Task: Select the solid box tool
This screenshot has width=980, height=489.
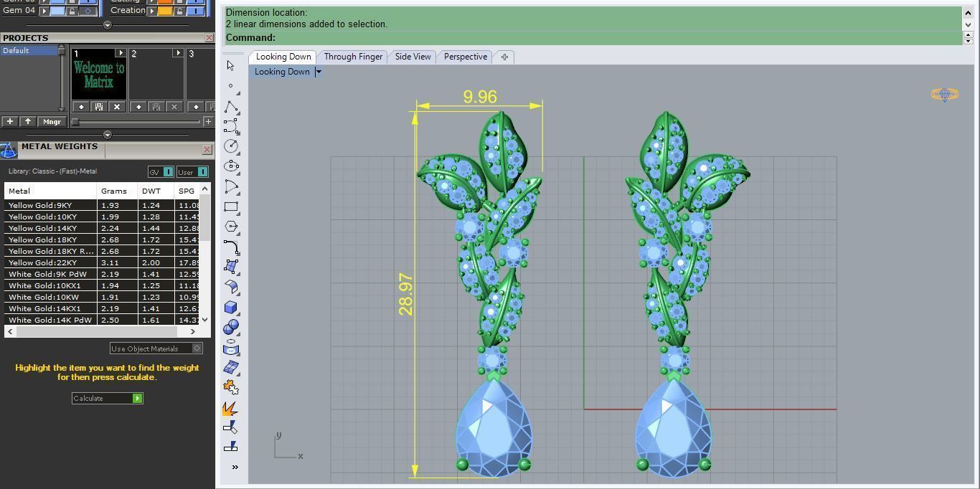Action: point(231,307)
